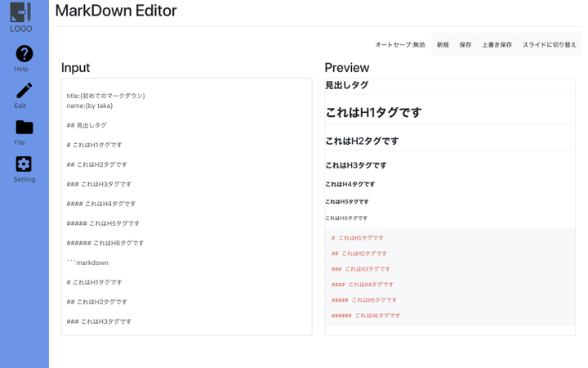588x368 pixels.
Task: Open the Help question mark icon
Action: pyautogui.click(x=24, y=54)
